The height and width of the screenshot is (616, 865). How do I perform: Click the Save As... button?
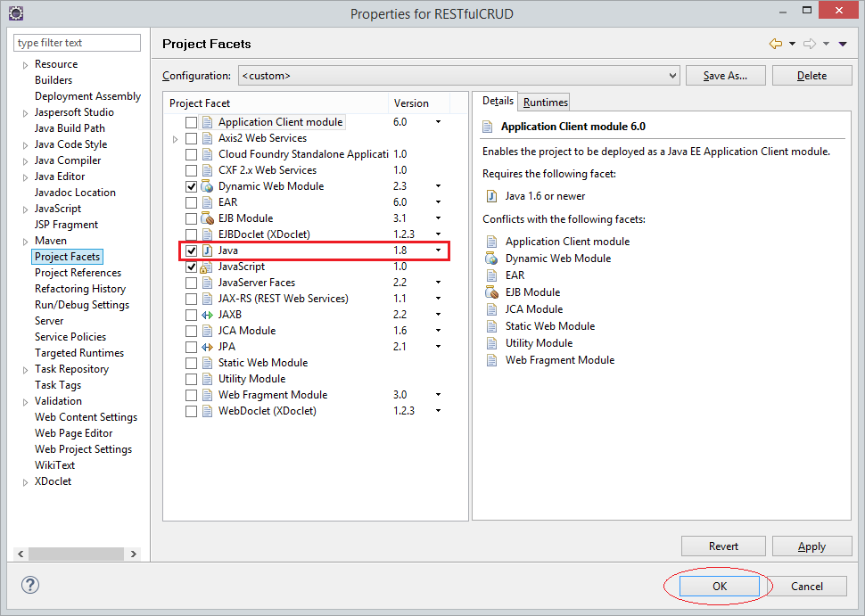tap(725, 76)
